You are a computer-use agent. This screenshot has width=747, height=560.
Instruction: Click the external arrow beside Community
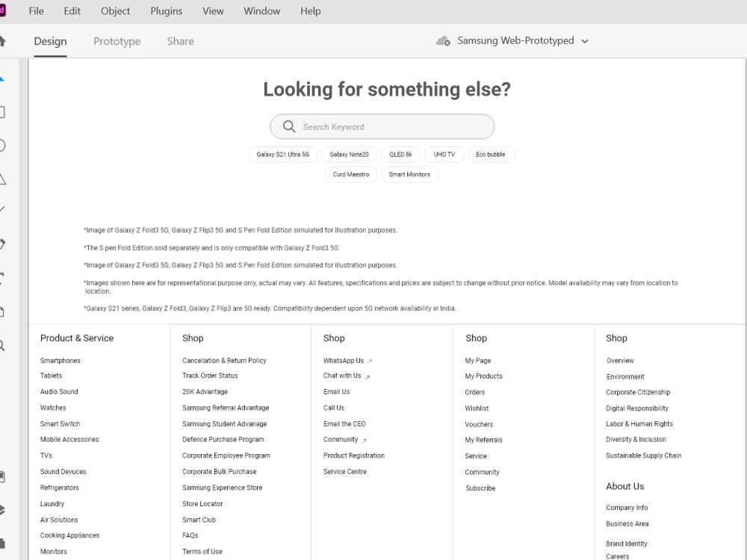[x=364, y=440]
